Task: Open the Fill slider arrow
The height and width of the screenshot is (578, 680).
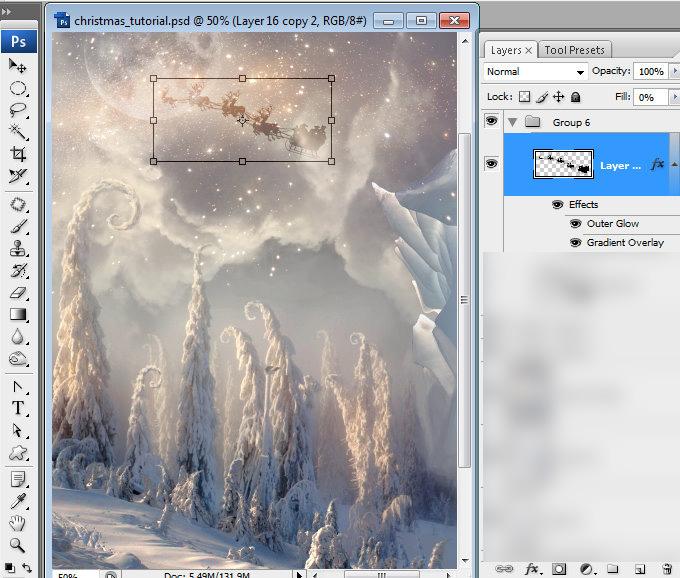Action: (674, 97)
